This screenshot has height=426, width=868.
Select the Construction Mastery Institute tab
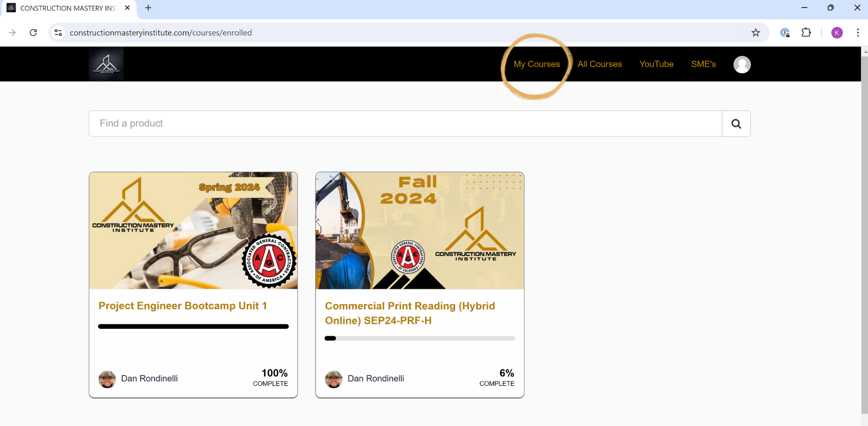coord(69,9)
